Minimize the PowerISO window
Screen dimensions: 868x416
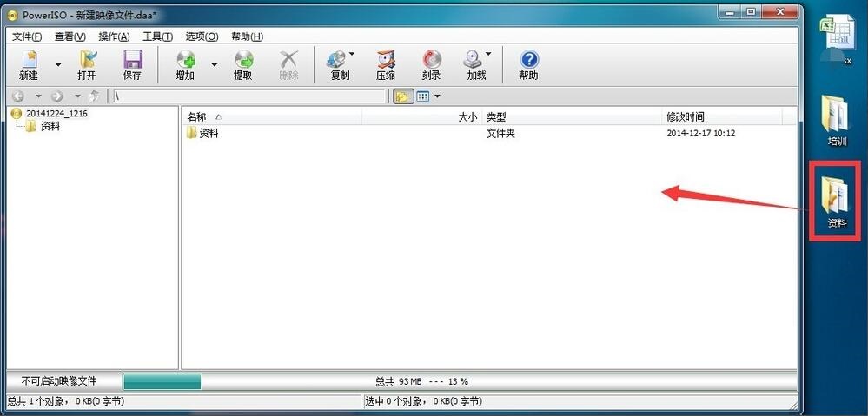(x=728, y=11)
